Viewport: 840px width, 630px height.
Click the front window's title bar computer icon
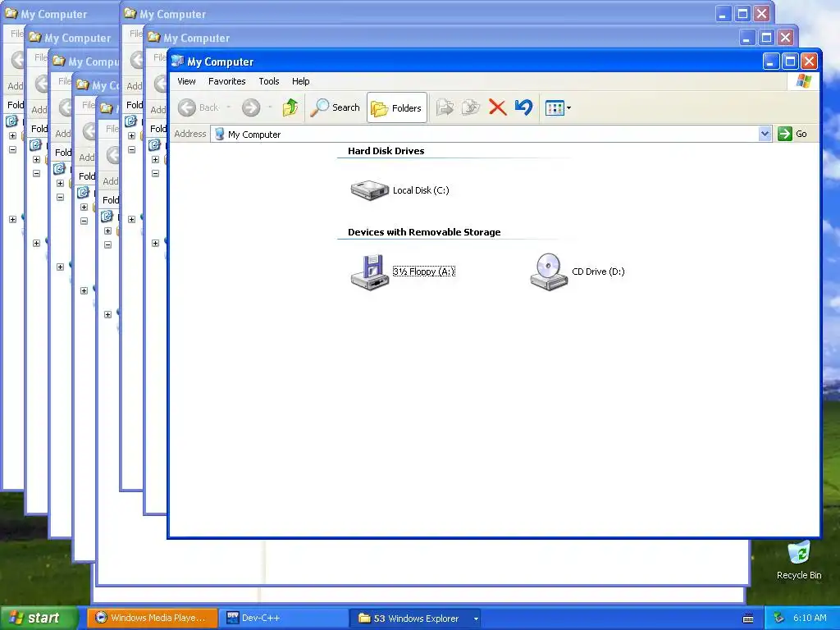pos(177,61)
